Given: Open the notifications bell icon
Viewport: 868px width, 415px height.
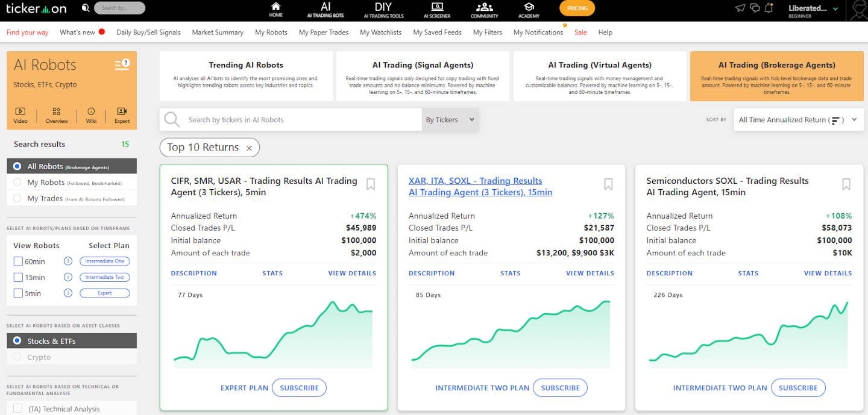Looking at the screenshot, I should point(769,8).
